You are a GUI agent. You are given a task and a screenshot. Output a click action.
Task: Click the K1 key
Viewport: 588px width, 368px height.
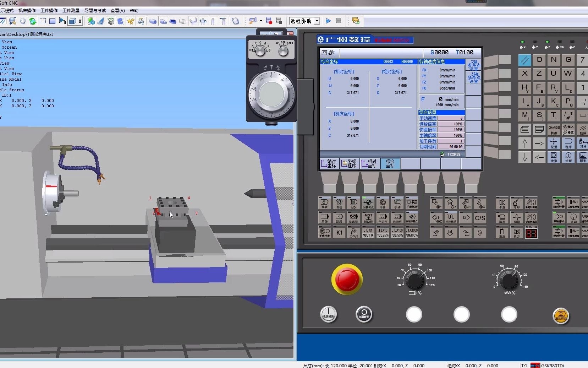click(339, 232)
